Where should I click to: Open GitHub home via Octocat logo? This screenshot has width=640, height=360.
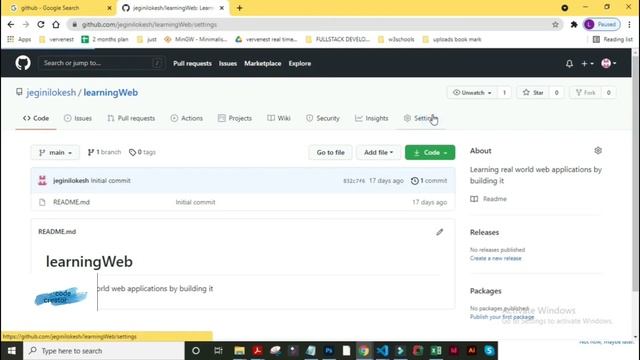tap(23, 63)
